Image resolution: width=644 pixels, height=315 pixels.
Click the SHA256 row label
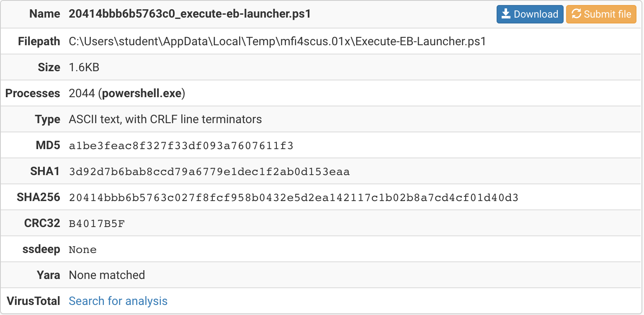[39, 197]
